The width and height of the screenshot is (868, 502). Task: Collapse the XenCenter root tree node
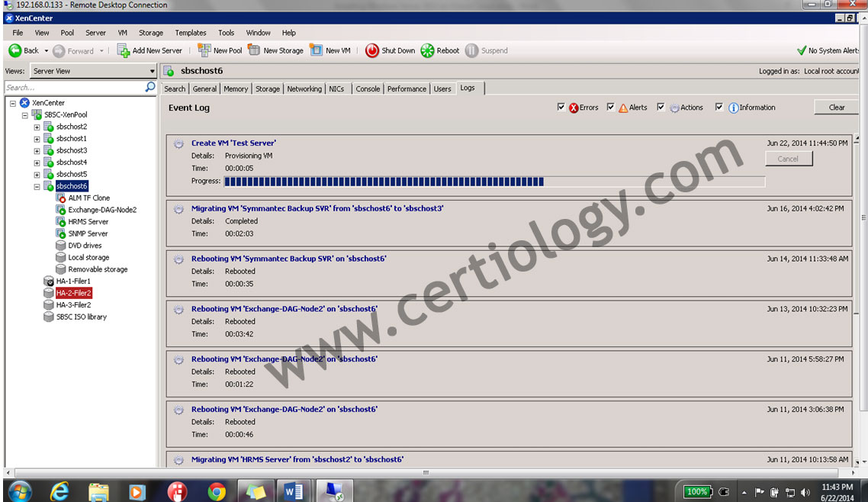[13, 103]
